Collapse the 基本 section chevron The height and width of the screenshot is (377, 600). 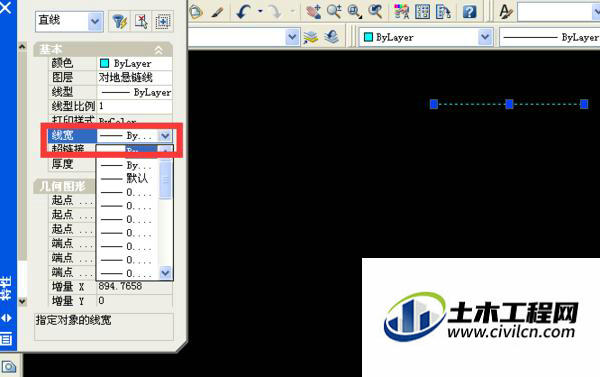pyautogui.click(x=158, y=50)
